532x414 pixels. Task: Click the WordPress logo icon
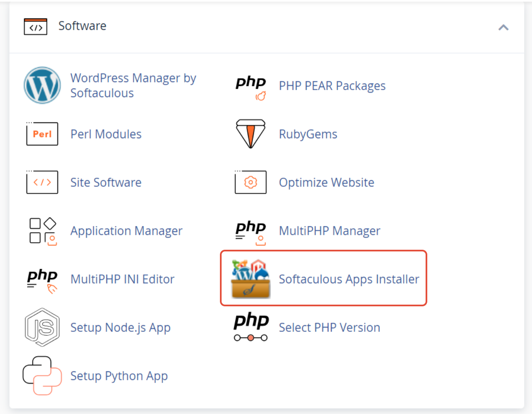click(x=42, y=85)
